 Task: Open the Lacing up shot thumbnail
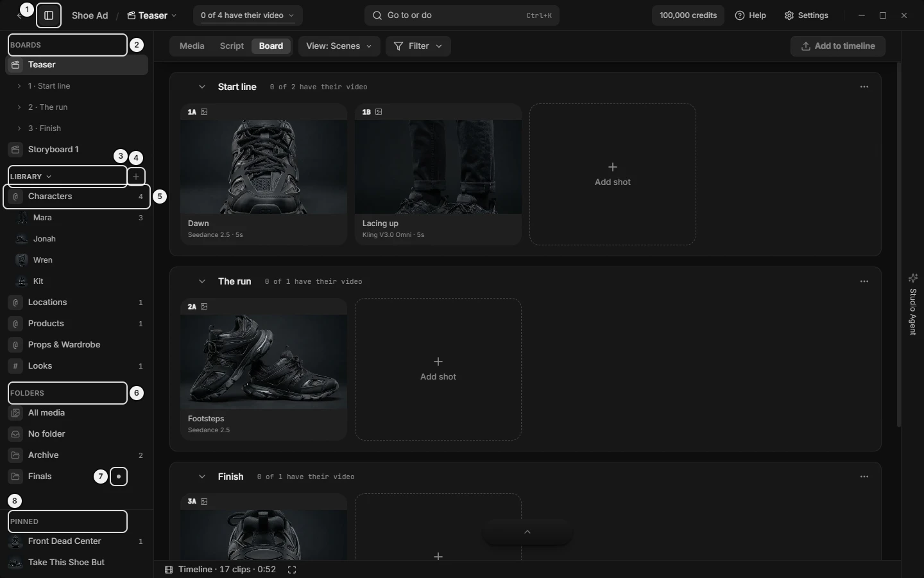pos(438,167)
